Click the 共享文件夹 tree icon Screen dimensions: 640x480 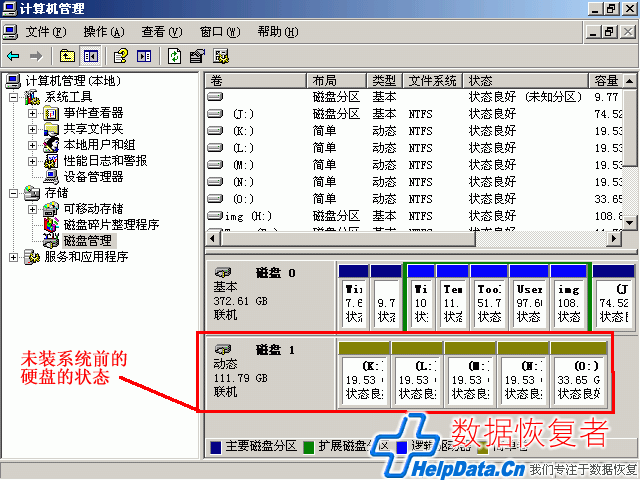(51, 129)
